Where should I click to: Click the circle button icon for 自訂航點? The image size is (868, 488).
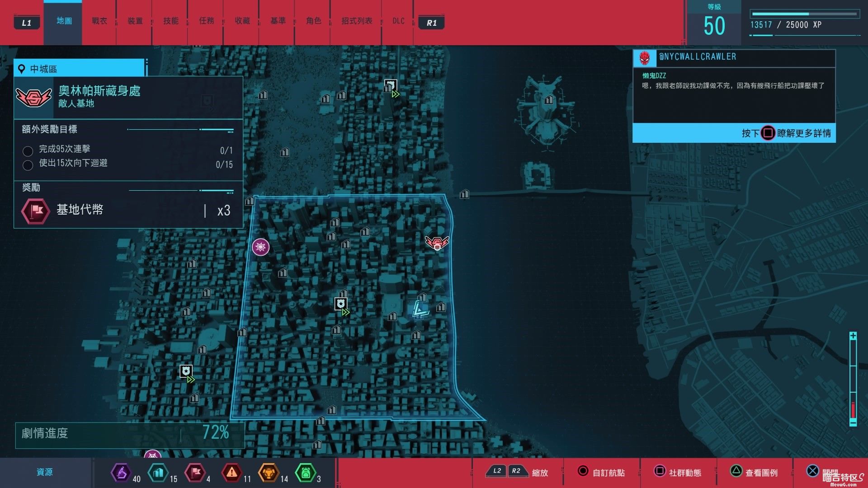click(x=583, y=471)
